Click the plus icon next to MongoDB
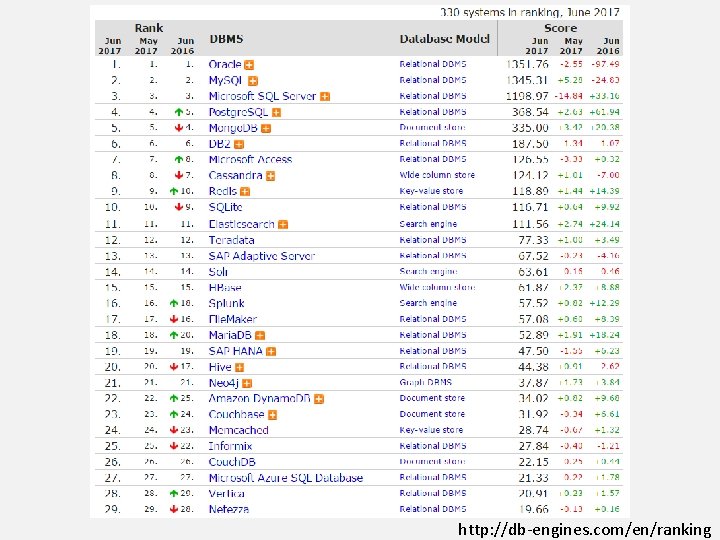Viewport: 720px width, 540px height. click(266, 129)
